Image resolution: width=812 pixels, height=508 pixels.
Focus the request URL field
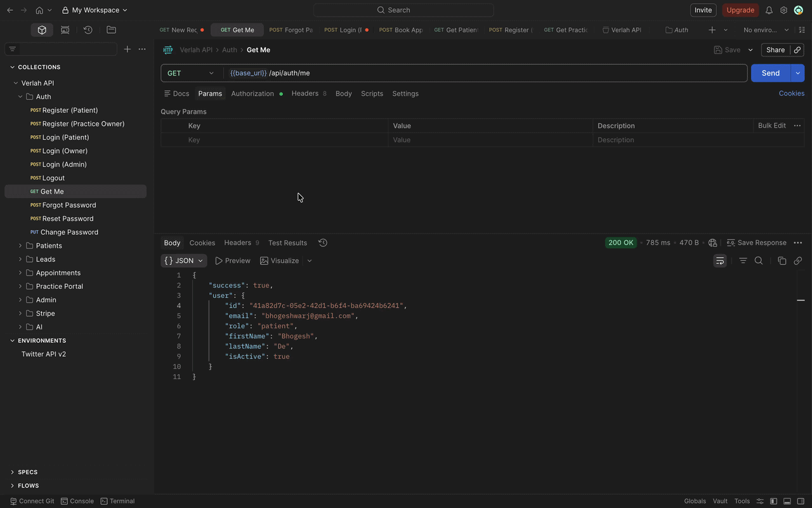pyautogui.click(x=486, y=73)
